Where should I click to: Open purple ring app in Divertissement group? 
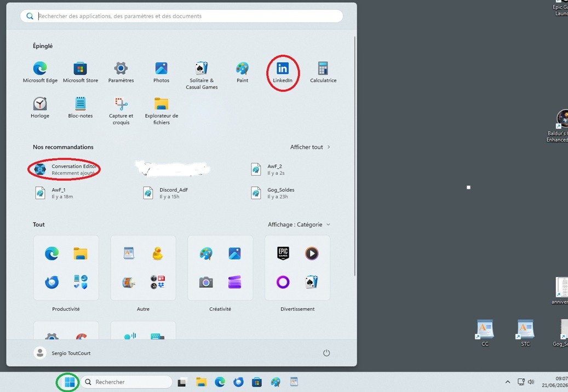(283, 282)
